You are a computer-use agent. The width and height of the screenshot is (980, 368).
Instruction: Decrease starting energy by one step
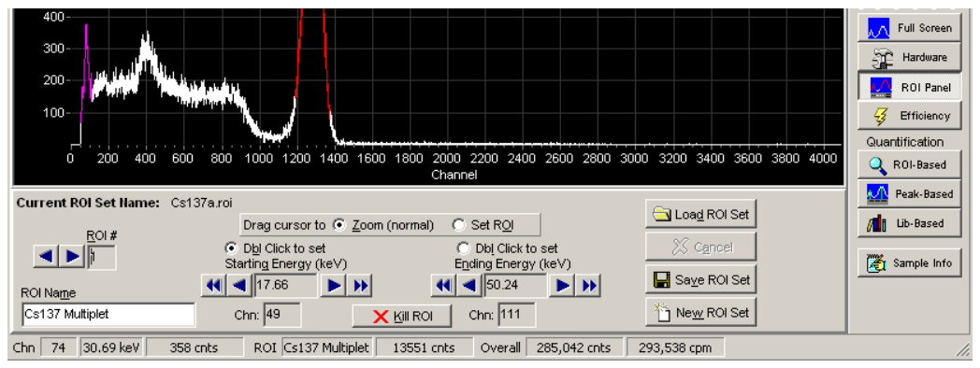tap(239, 286)
